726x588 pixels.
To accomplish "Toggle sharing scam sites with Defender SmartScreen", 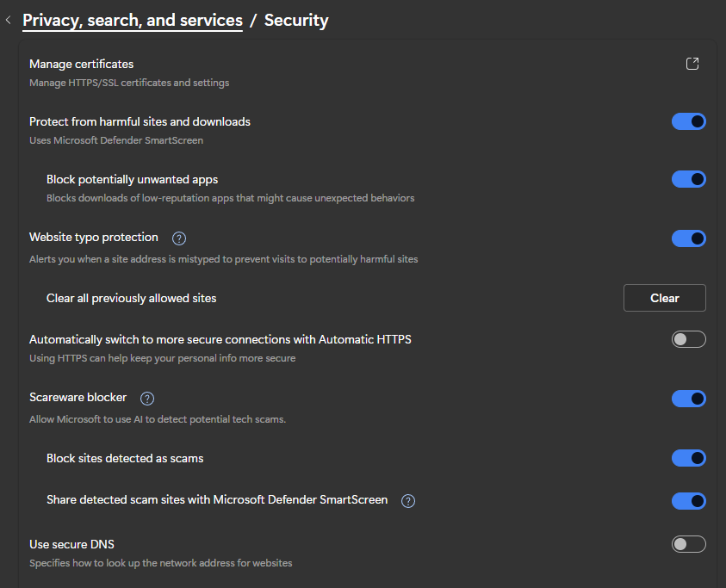I will coord(688,501).
